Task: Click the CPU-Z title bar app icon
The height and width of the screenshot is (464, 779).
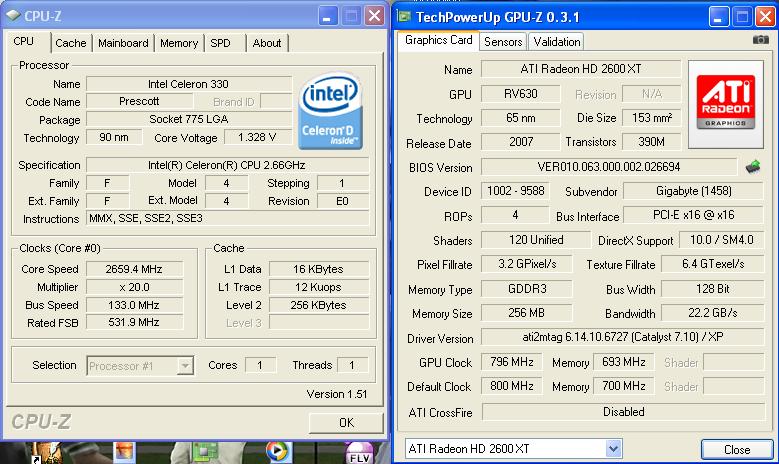Action: pyautogui.click(x=13, y=16)
